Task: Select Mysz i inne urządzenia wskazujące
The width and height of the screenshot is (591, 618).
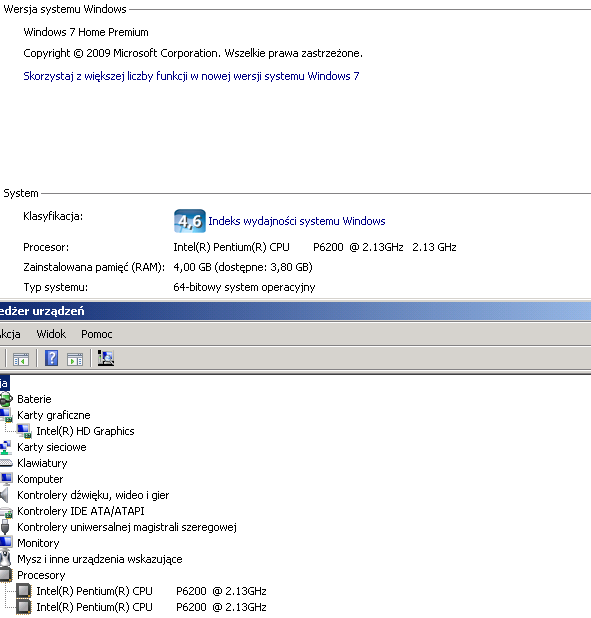Action: click(100, 559)
